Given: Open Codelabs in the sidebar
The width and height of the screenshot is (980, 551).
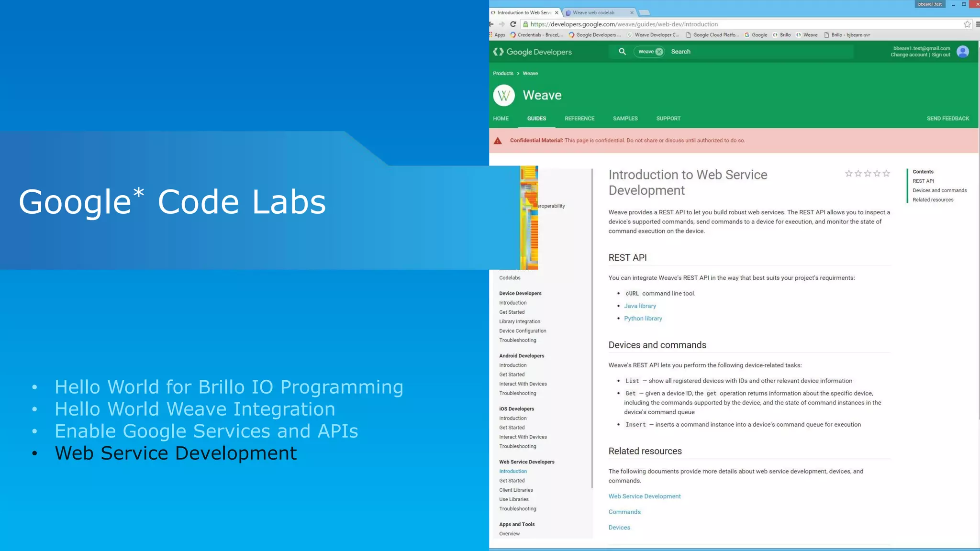Looking at the screenshot, I should [x=510, y=278].
